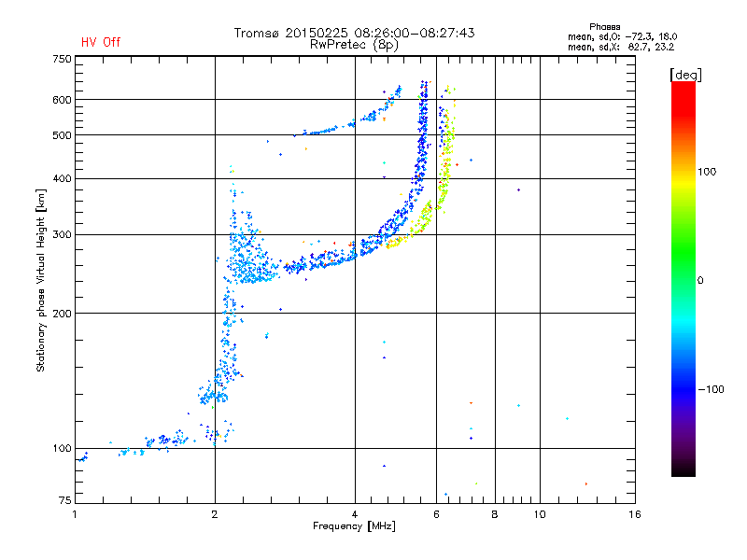Click y-axis tick label "400"
The width and height of the screenshot is (747, 560).
click(62, 178)
